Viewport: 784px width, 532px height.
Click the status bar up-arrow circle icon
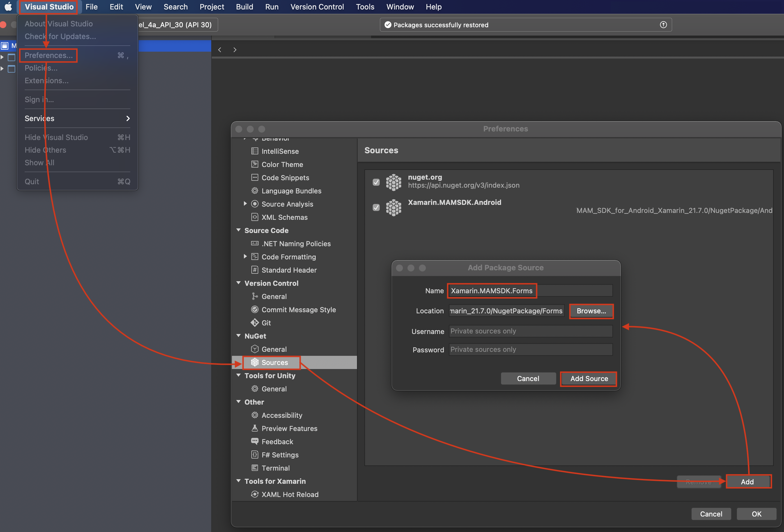tap(663, 25)
